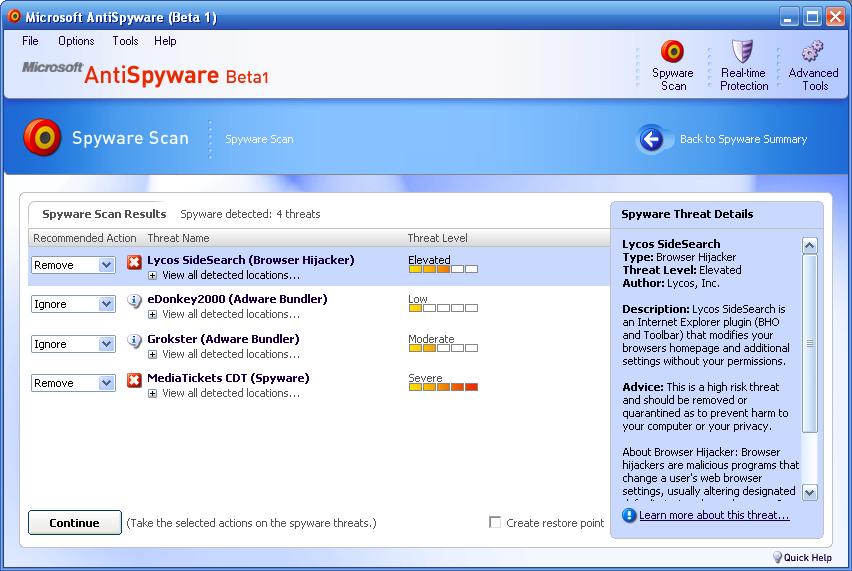Expand detected locations for MediaTickets CDT
The image size is (852, 571).
(x=153, y=393)
